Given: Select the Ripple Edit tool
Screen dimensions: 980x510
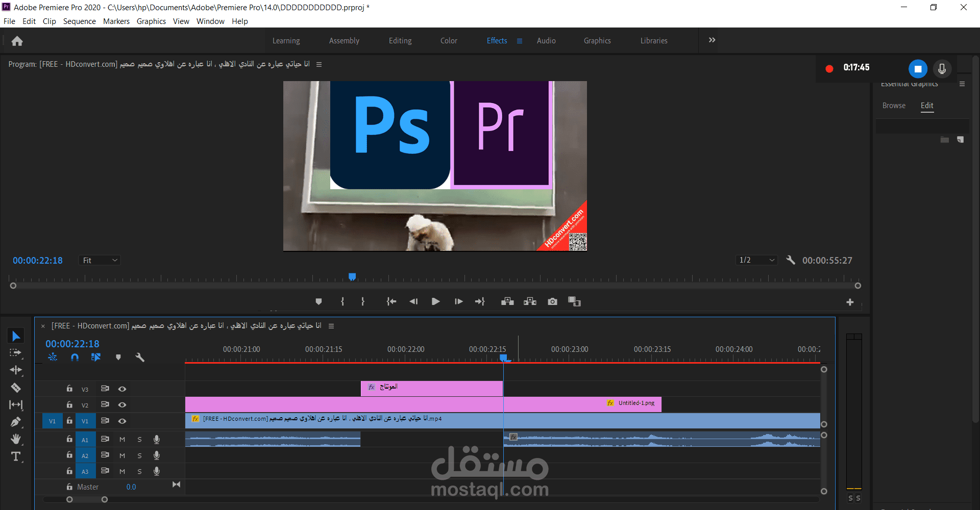Looking at the screenshot, I should pyautogui.click(x=16, y=370).
